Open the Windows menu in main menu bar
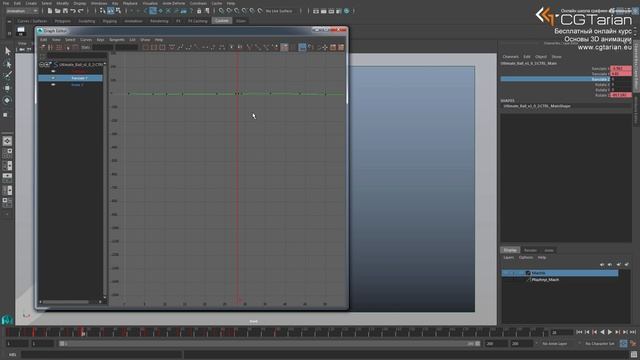Image resolution: width=640 pixels, height=360 pixels. [x=99, y=3]
